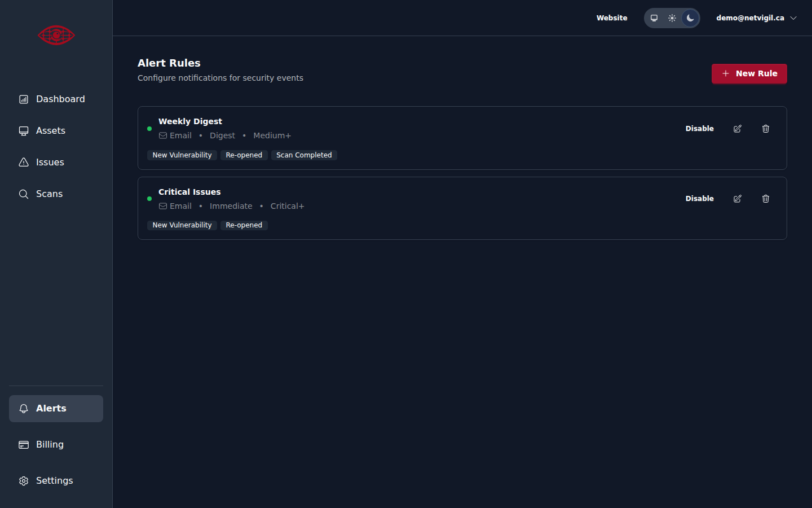Go to Assets in the sidebar

[56, 131]
